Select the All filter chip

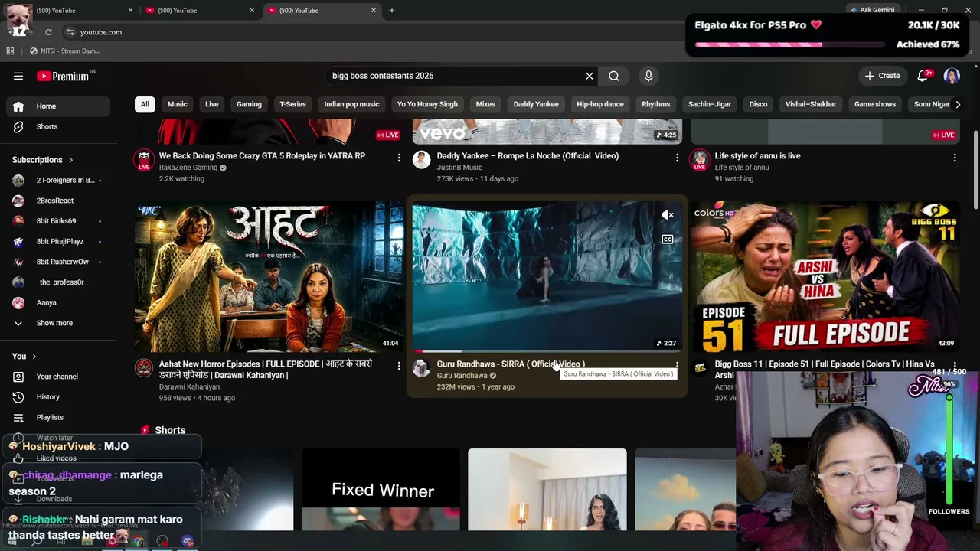tap(145, 104)
